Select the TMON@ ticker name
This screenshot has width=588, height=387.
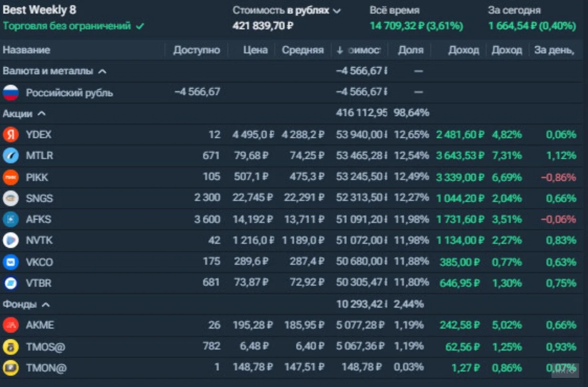coord(46,368)
